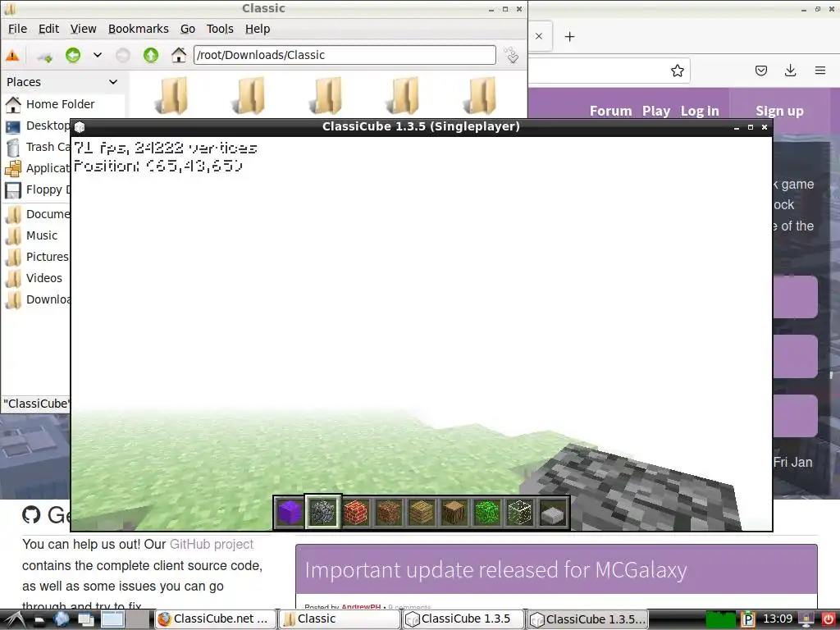Click the clock showing 13:09
The image size is (840, 630).
[778, 619]
